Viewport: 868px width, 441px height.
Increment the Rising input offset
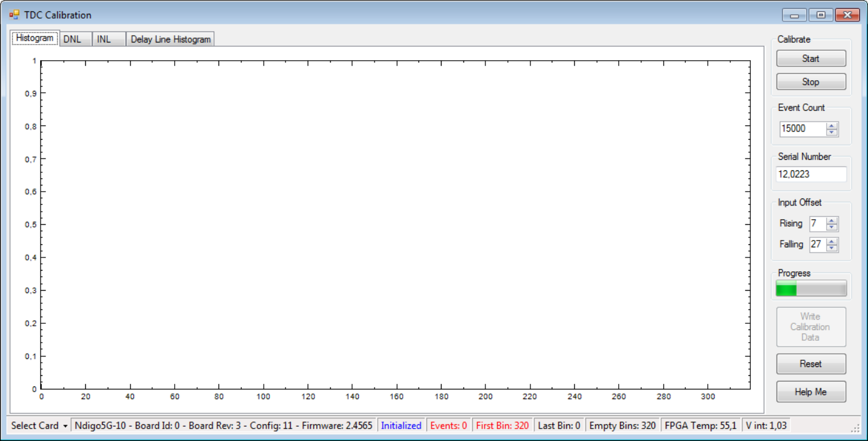tap(832, 220)
